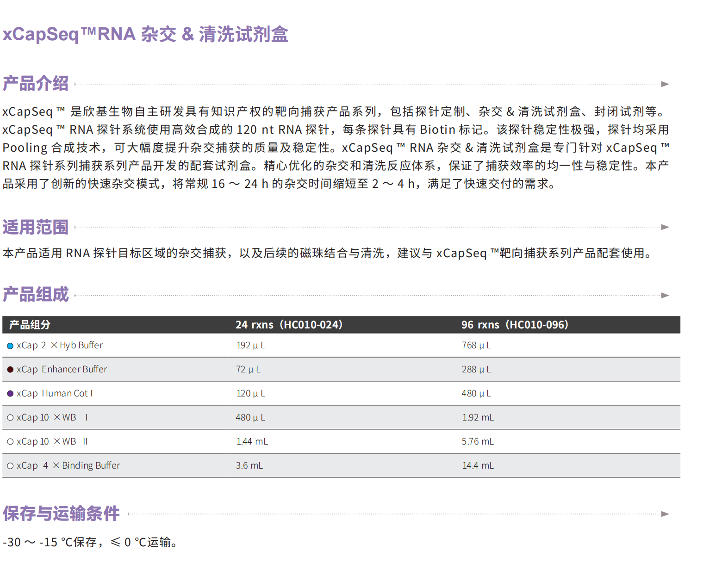This screenshot has height=569, width=728.
Task: Click the 5.76 mL cell
Action: pyautogui.click(x=478, y=442)
